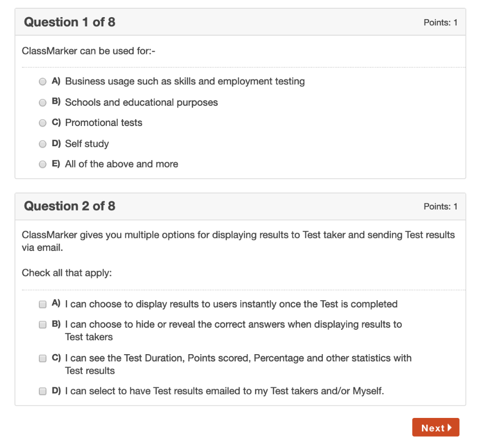The width and height of the screenshot is (481, 448).
Task: Choose the 'All of the above and more' radio button
Action: (x=43, y=164)
